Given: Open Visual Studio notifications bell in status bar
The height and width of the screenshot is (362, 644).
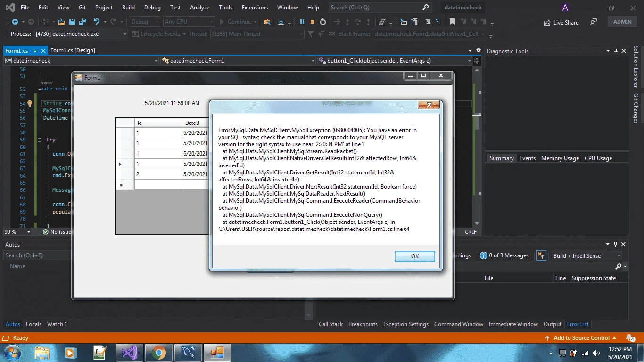Looking at the screenshot, I should (x=630, y=338).
